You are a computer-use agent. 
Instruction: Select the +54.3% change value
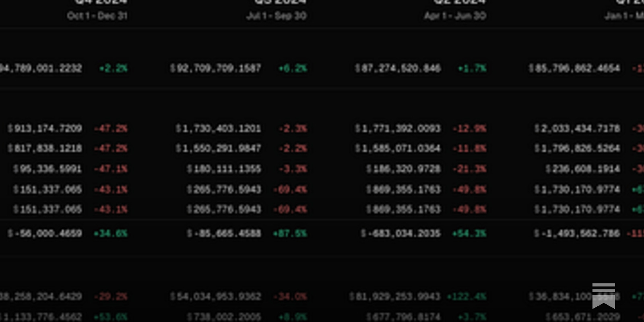point(469,233)
